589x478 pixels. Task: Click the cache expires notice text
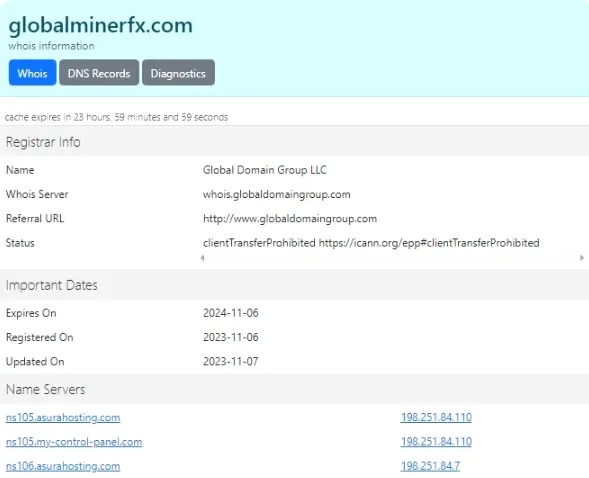tap(116, 117)
